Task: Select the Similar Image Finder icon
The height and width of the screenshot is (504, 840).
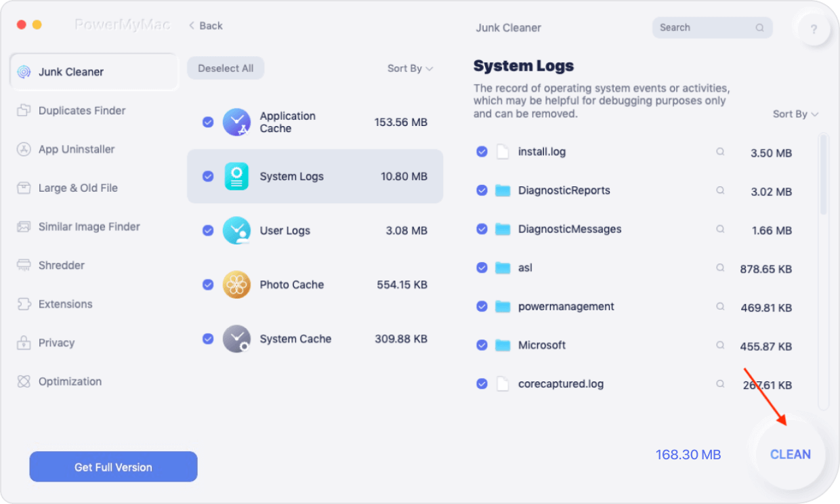Action: click(24, 227)
